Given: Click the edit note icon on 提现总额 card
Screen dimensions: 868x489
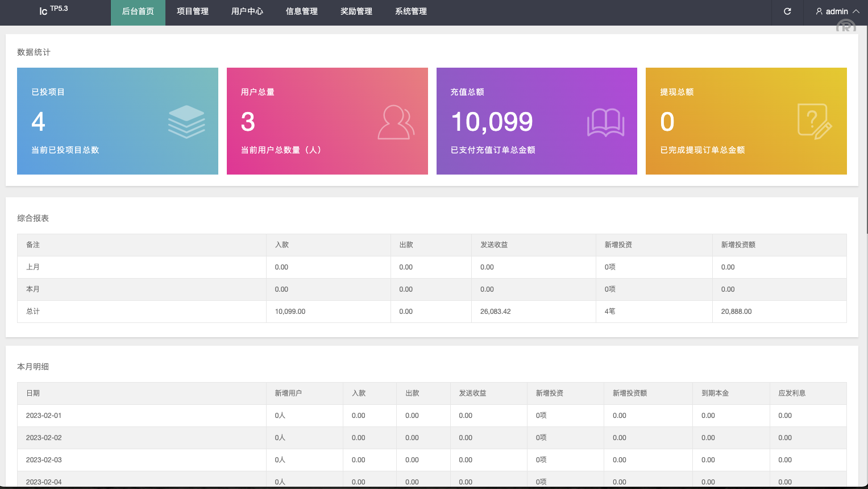Looking at the screenshot, I should pyautogui.click(x=815, y=122).
